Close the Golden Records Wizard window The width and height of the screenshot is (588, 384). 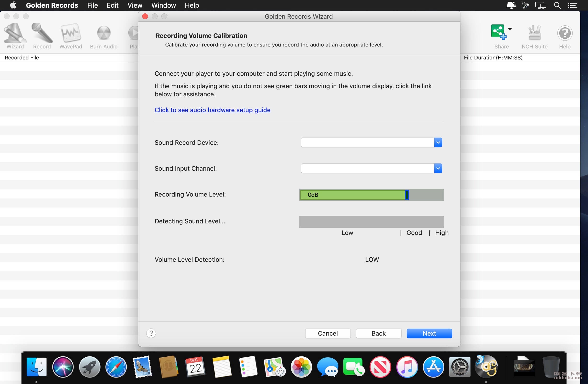[145, 16]
